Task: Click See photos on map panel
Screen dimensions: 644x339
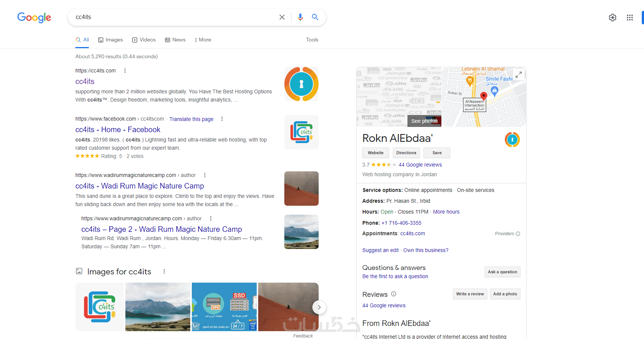Action: tap(424, 121)
